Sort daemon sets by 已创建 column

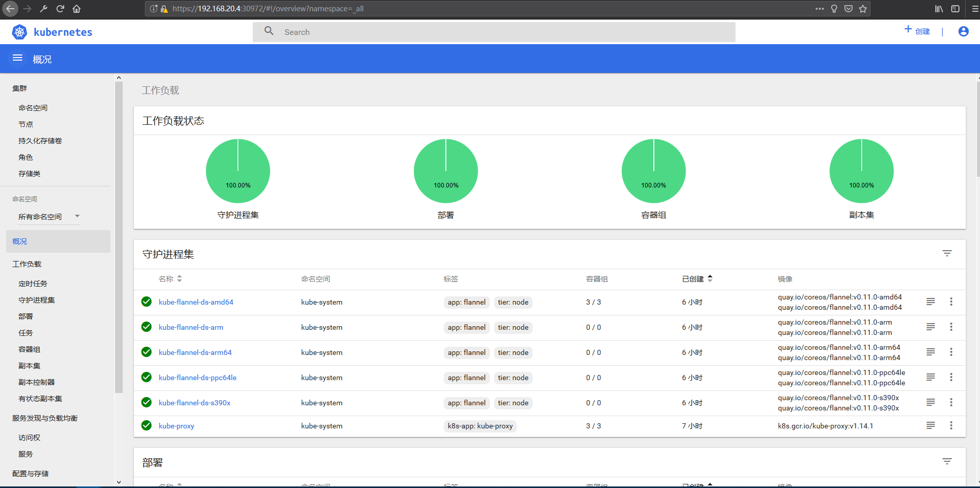(x=698, y=279)
